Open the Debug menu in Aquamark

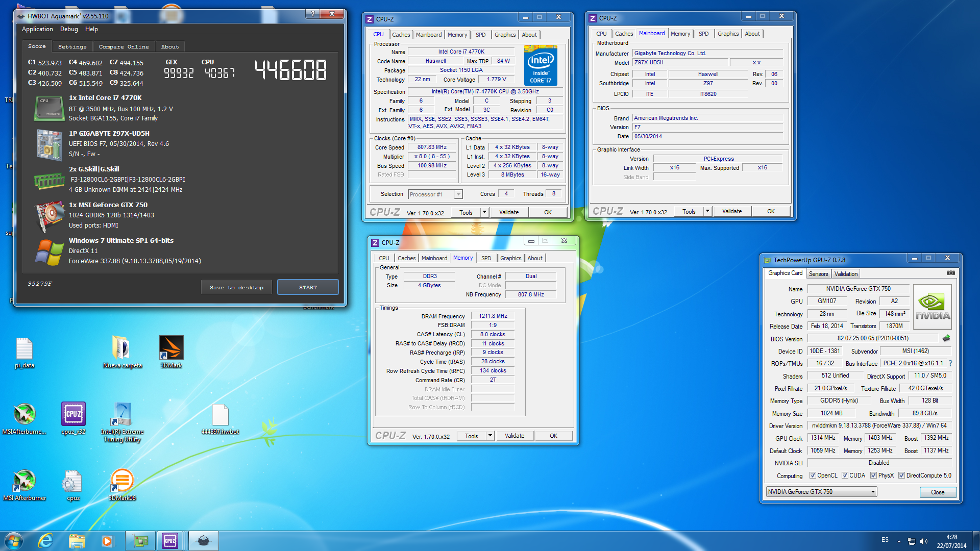(69, 29)
